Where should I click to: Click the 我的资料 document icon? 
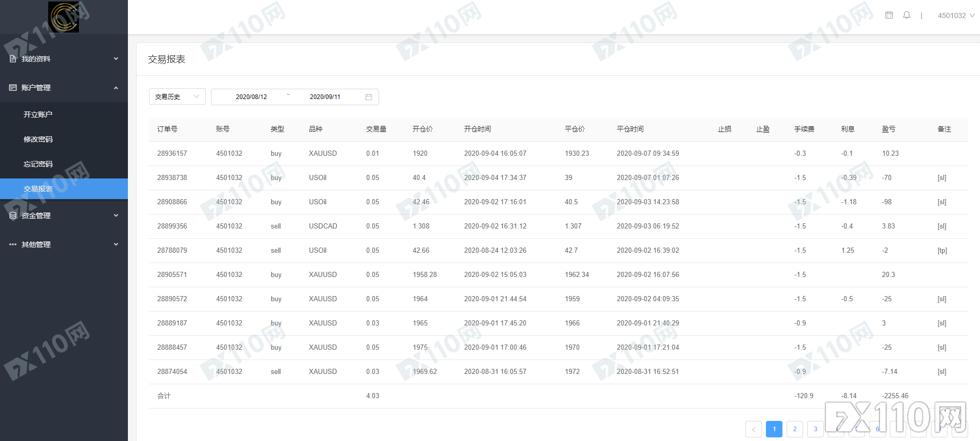[13, 59]
